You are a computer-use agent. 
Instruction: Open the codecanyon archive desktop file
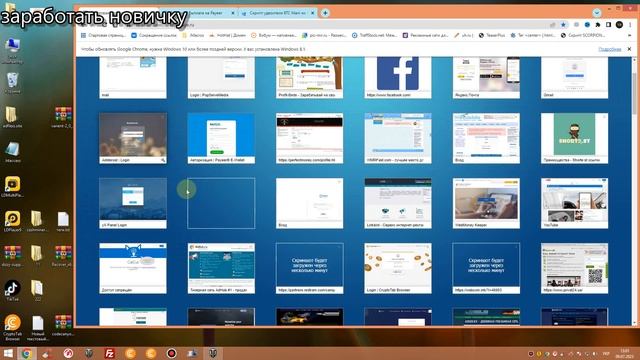[63, 325]
